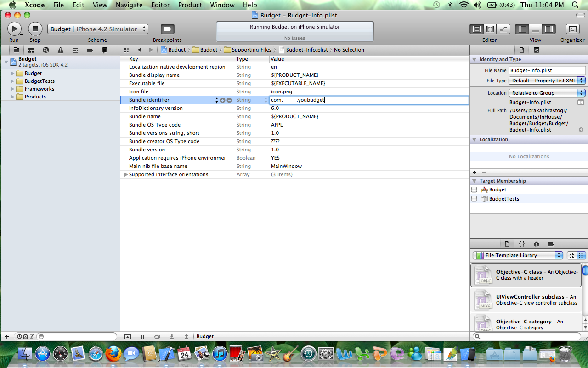The width and height of the screenshot is (588, 368).
Task: Open iTunes from the Dock
Action: (220, 354)
